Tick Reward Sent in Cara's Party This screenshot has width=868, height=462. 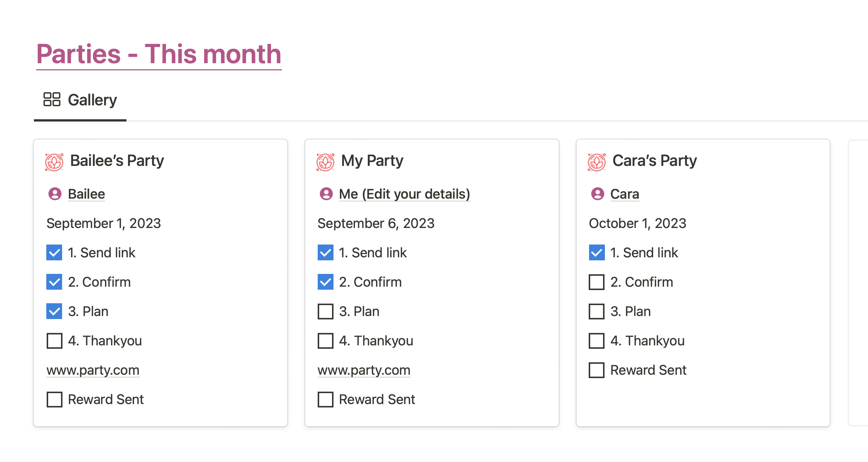(597, 370)
